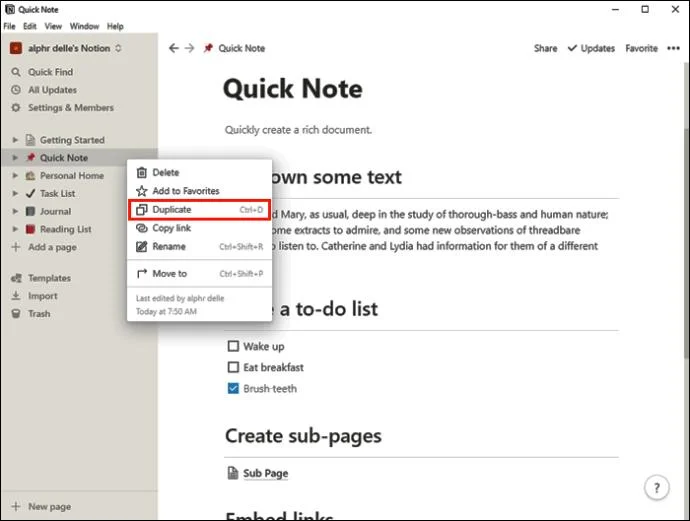Click the Delete trash icon in context menu
The height and width of the screenshot is (521, 690).
coord(141,172)
